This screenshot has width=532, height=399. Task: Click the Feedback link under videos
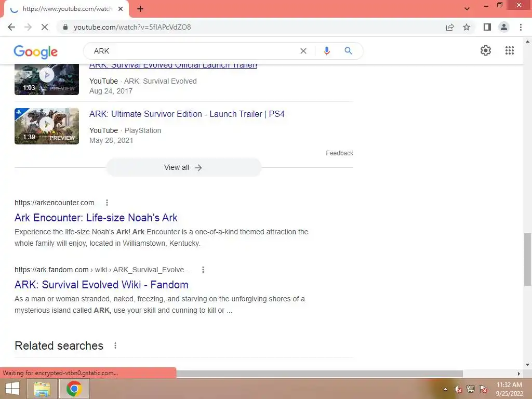(339, 153)
